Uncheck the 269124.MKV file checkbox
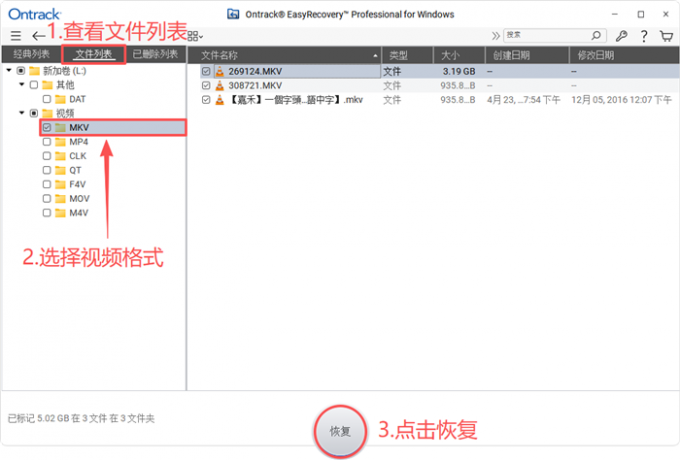 (206, 71)
